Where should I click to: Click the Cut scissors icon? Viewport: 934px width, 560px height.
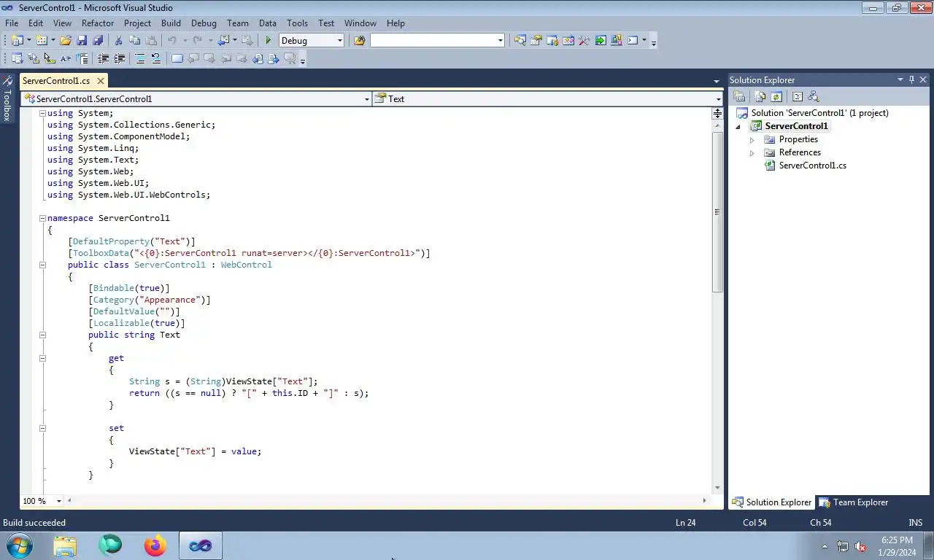[x=118, y=41]
